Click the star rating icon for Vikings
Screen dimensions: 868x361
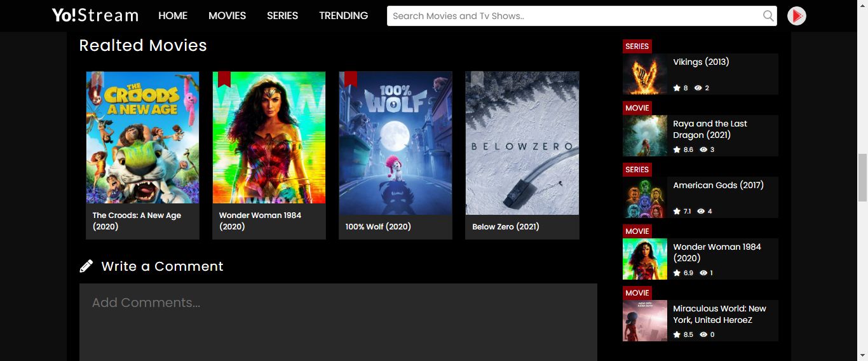677,88
